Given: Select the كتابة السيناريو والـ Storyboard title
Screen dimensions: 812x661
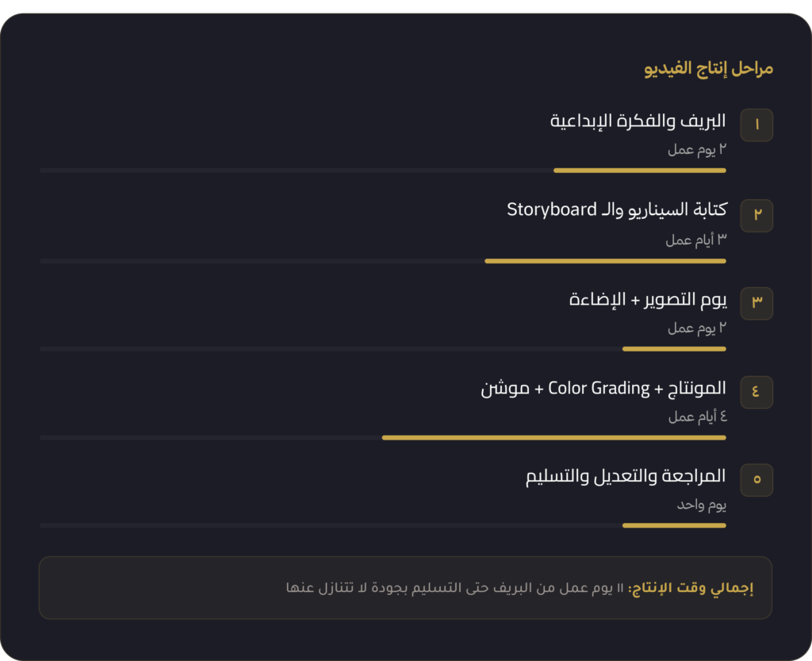Looking at the screenshot, I should point(617,209).
